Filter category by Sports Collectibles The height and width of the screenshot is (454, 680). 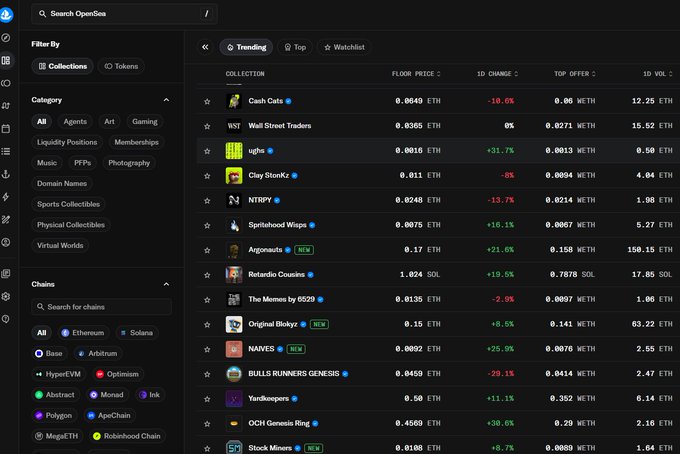[x=68, y=204]
